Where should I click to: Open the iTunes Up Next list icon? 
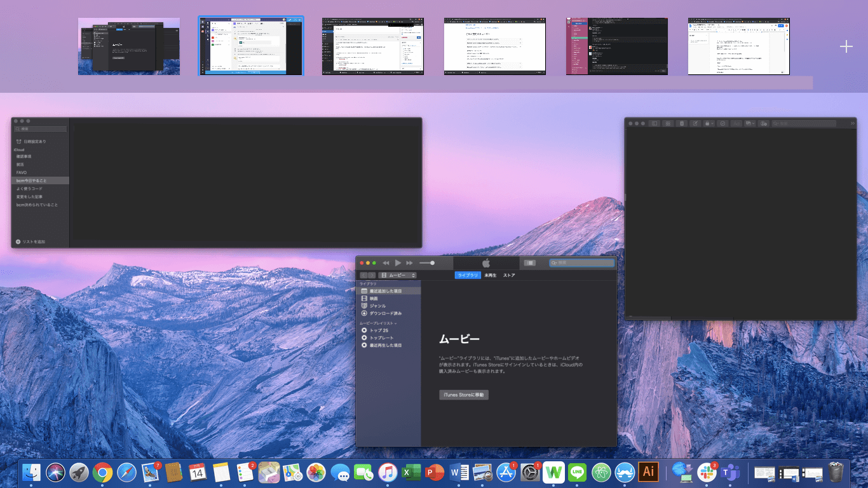tap(530, 263)
